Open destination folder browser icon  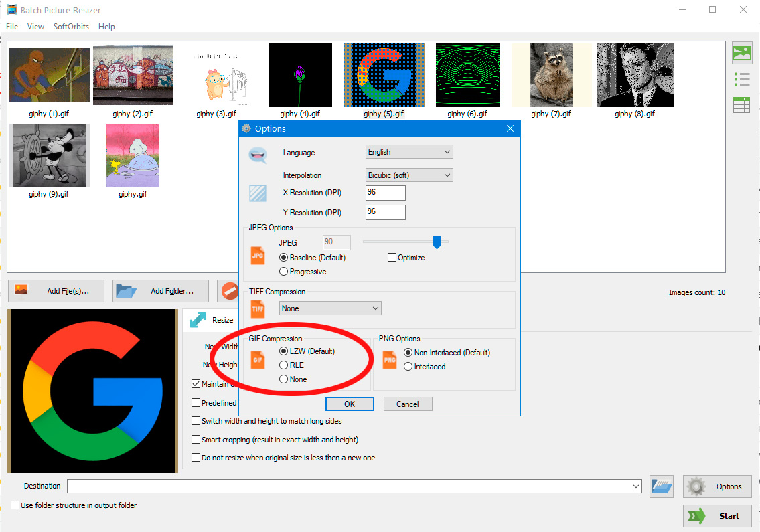661,486
